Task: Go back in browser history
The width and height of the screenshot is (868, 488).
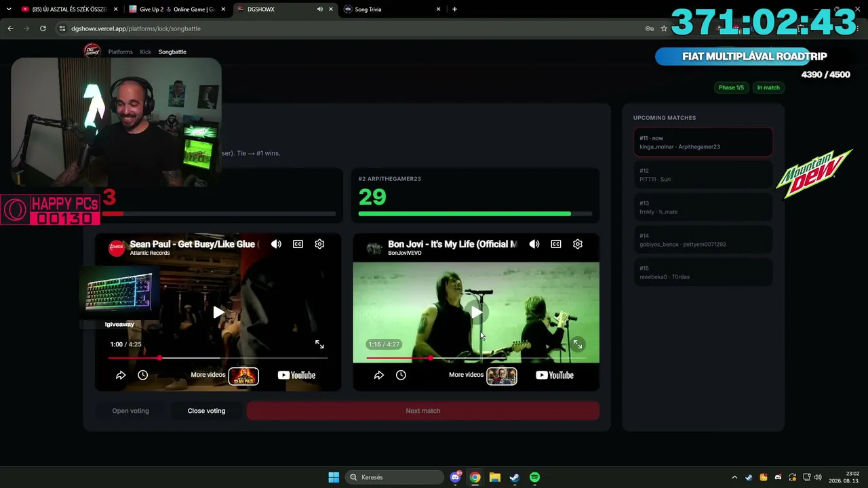Action: tap(10, 28)
